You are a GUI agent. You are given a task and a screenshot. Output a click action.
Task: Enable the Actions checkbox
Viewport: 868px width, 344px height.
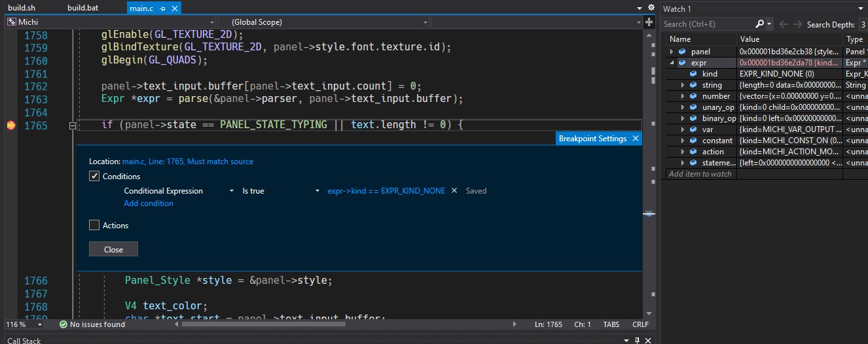pyautogui.click(x=94, y=226)
